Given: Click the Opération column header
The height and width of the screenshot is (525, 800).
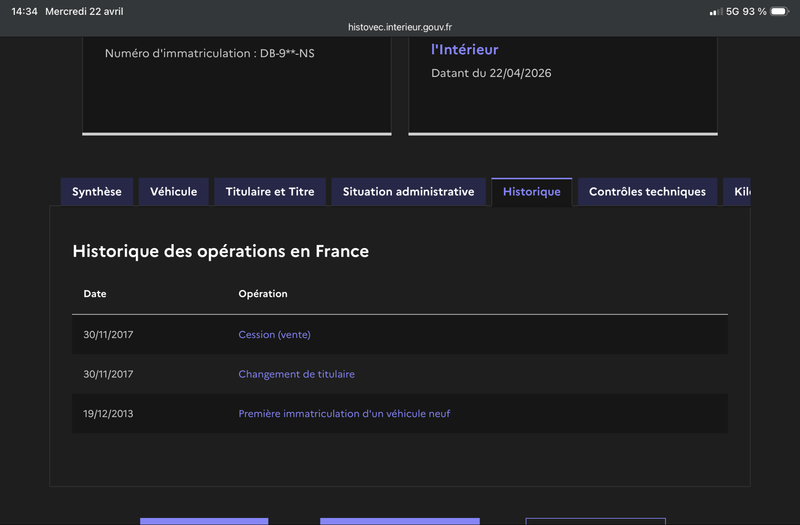Looking at the screenshot, I should pyautogui.click(x=263, y=294).
